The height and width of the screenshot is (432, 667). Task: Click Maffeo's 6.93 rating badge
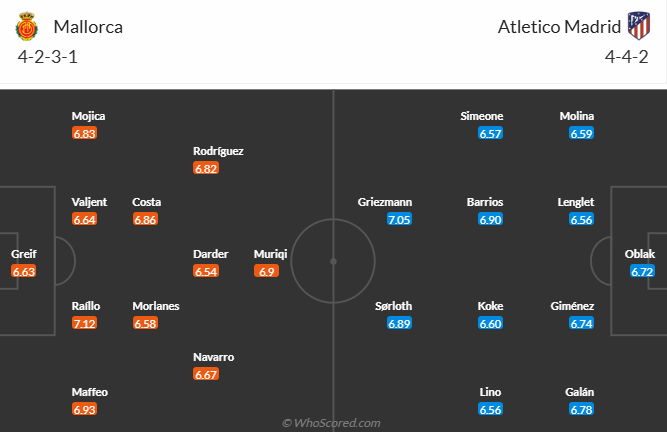(85, 409)
